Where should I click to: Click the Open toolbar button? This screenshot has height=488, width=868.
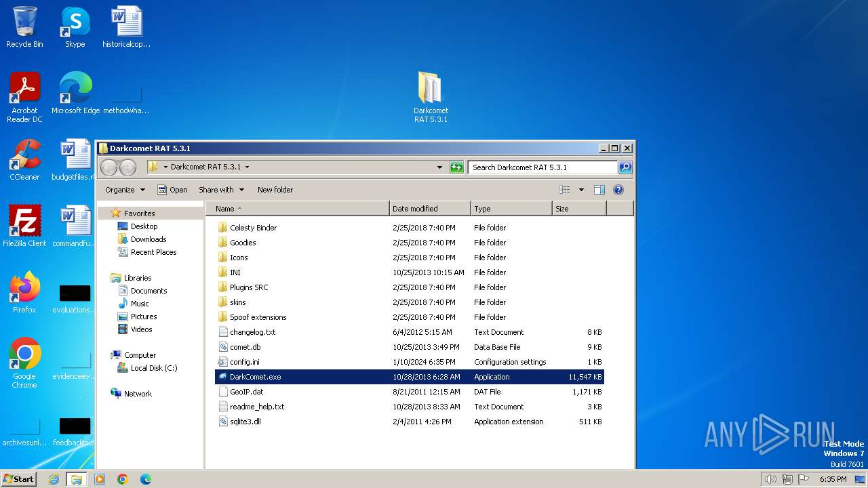click(172, 190)
